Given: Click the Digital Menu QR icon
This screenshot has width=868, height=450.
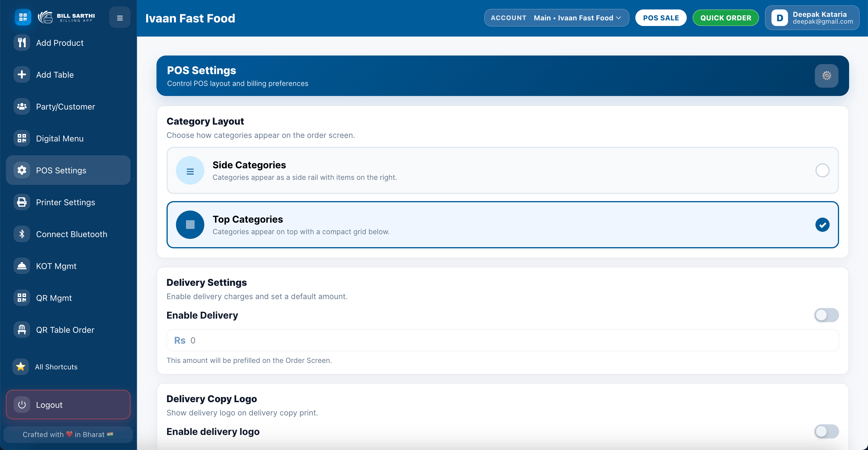Looking at the screenshot, I should coord(22,138).
